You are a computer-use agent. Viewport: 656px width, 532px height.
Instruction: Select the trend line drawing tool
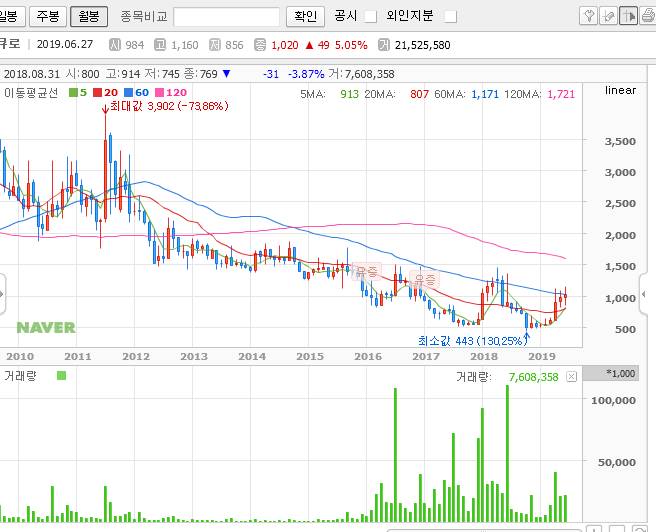[x=608, y=16]
